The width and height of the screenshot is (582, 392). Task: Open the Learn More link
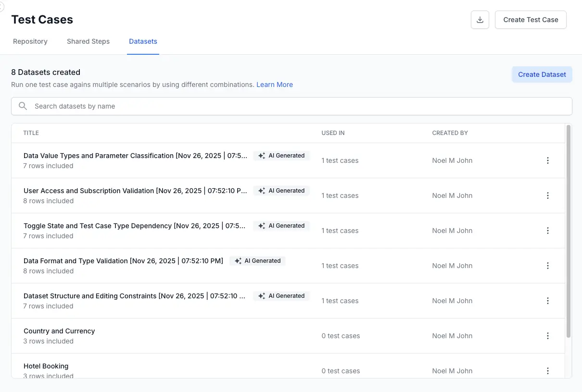coord(275,85)
